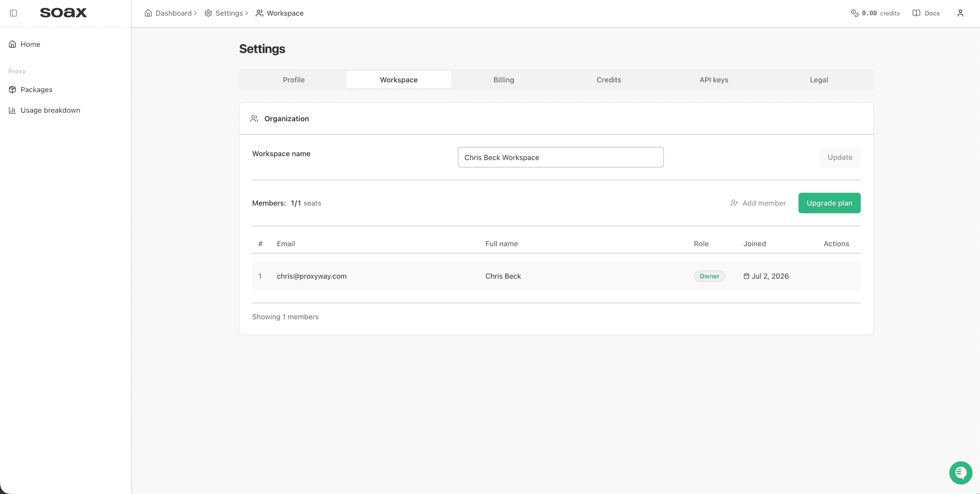Click the Dashboard breadcrumb home icon
The image size is (980, 494).
coord(148,13)
